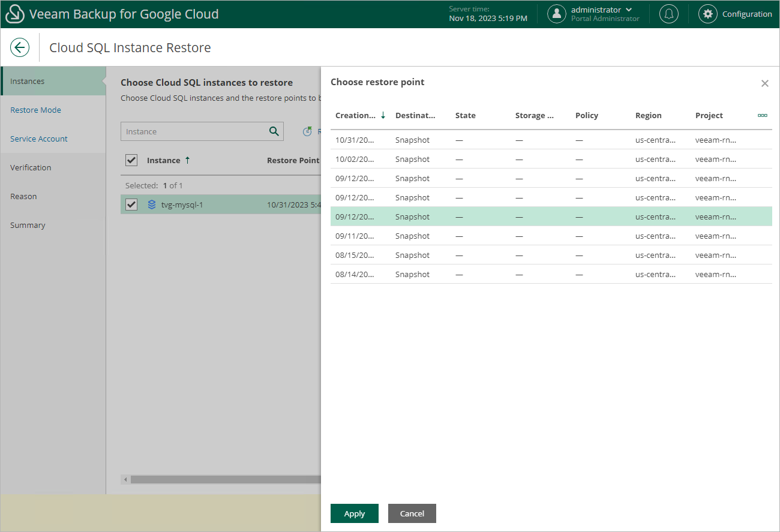Image resolution: width=780 pixels, height=532 pixels.
Task: Click the search magnifier icon
Action: (274, 131)
